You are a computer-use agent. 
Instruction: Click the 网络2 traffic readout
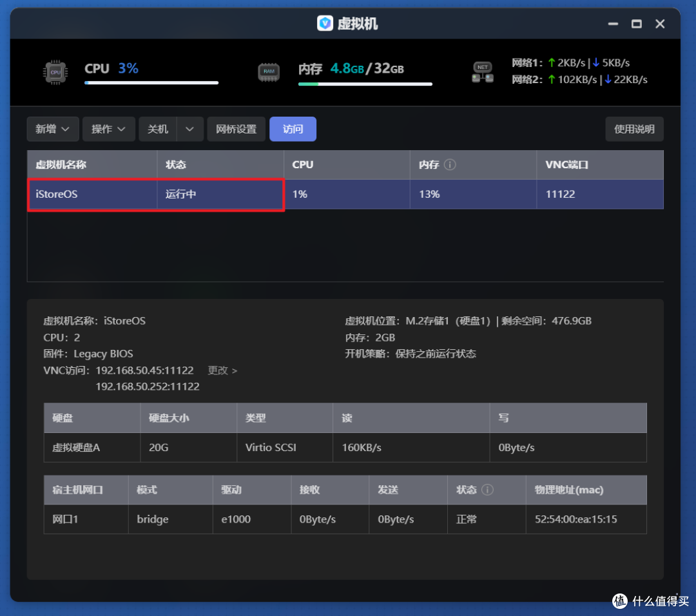(579, 79)
